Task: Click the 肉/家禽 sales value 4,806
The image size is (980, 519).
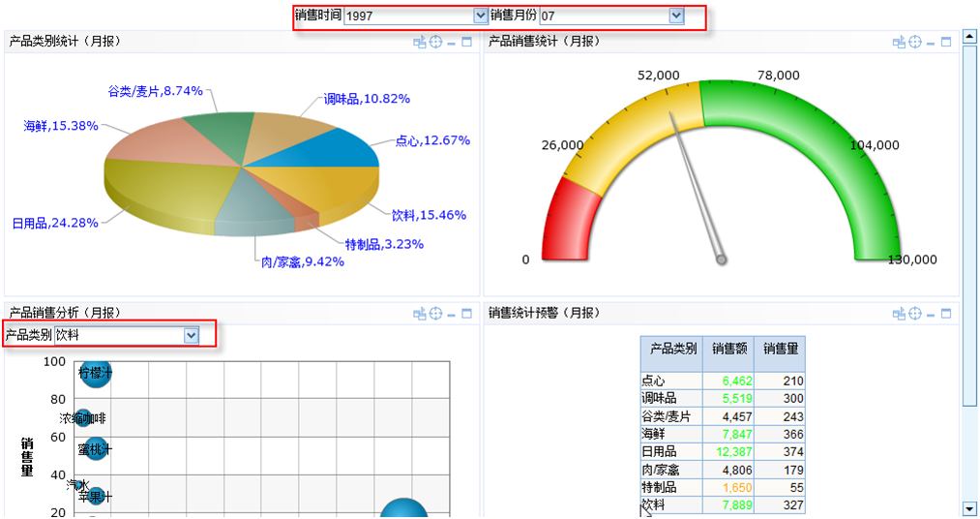Action: pos(737,470)
